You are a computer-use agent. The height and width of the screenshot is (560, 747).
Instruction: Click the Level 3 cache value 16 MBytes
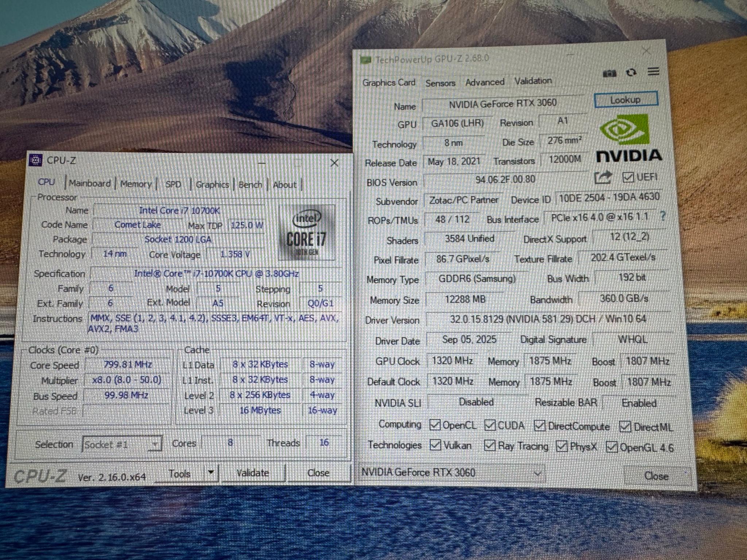point(260,410)
